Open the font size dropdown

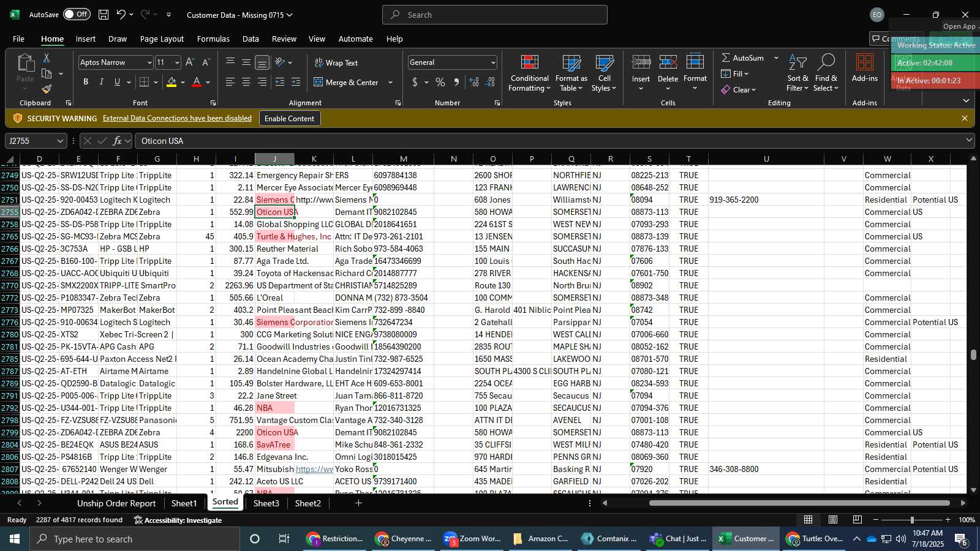coord(177,62)
